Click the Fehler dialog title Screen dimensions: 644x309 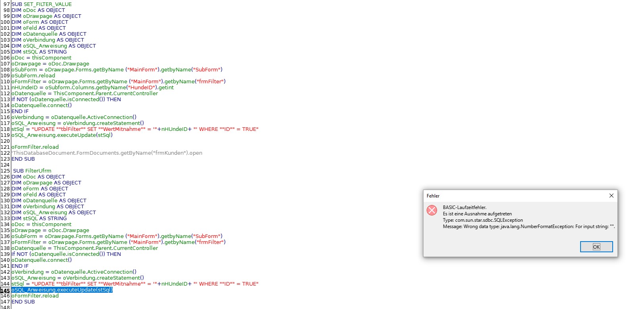(x=433, y=196)
